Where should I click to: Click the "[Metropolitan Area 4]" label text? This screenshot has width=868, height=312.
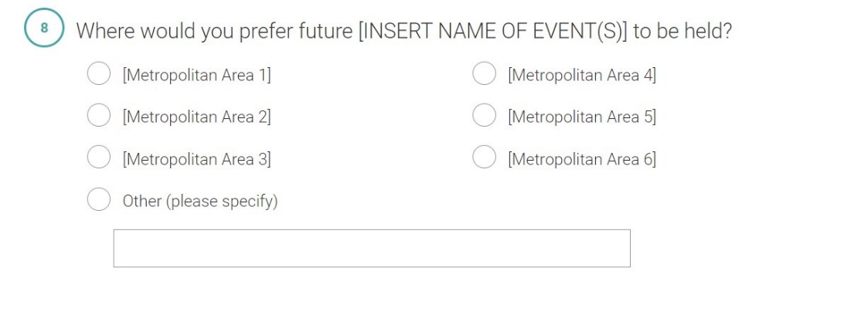click(x=582, y=75)
